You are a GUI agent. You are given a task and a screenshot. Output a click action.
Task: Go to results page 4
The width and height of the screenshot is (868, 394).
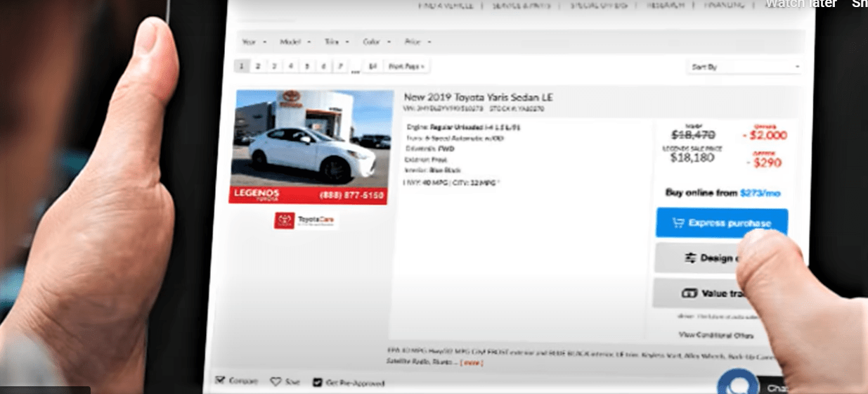tap(290, 66)
